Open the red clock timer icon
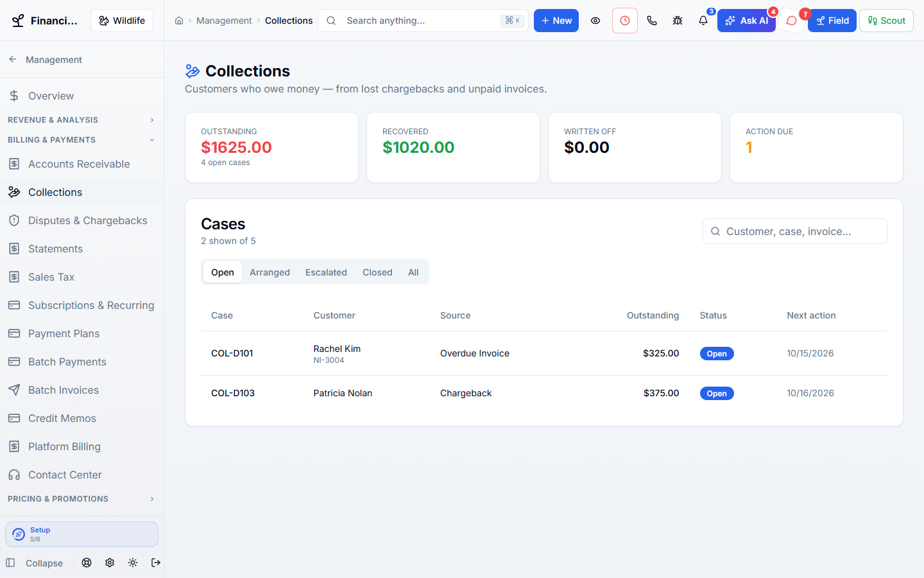Screen dimensions: 924x578 click(625, 21)
